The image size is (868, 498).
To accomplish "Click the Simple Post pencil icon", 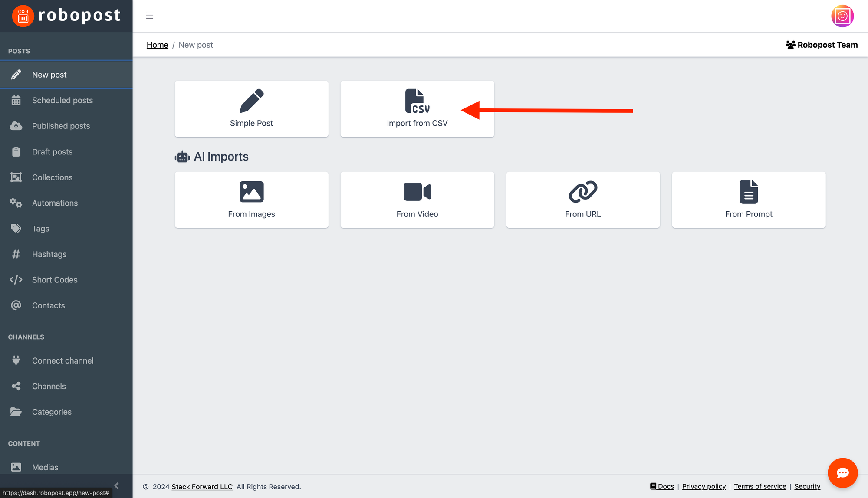I will pos(252,101).
